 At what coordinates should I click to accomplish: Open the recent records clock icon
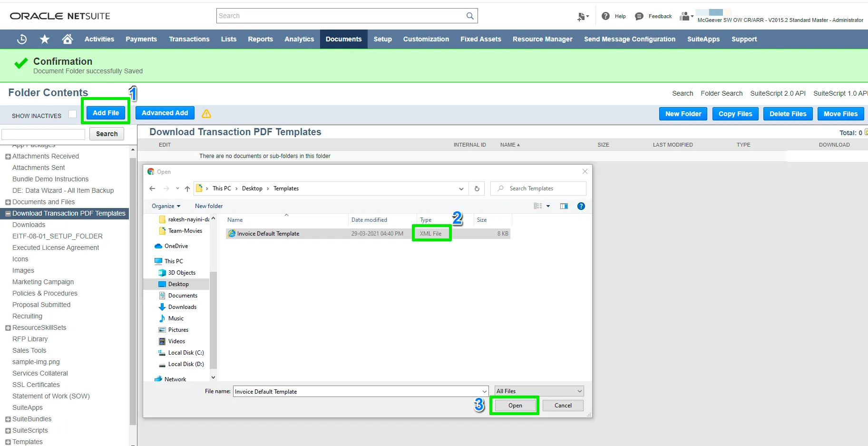pyautogui.click(x=21, y=39)
